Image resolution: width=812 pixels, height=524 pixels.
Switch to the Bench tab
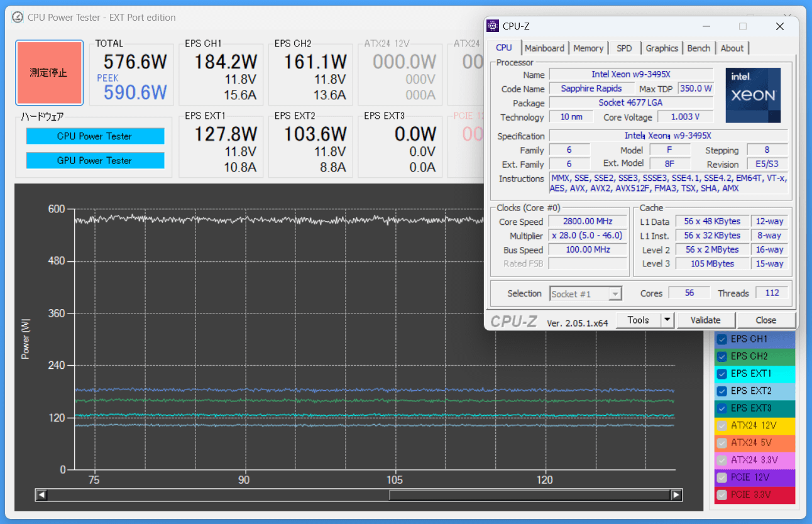(x=698, y=48)
